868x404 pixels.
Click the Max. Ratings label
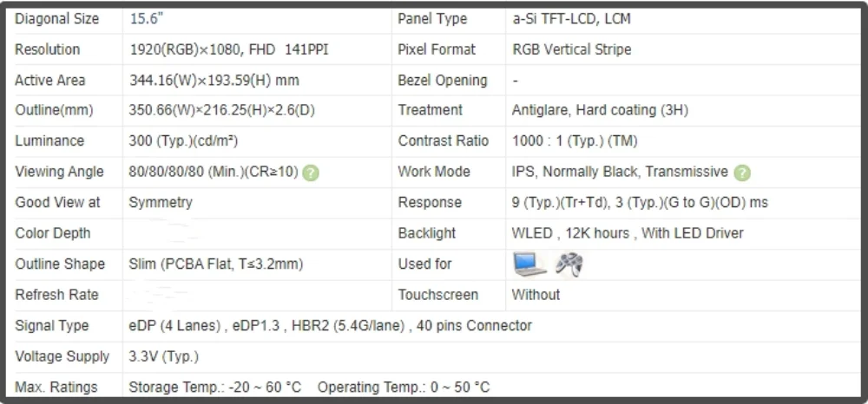pos(56,388)
